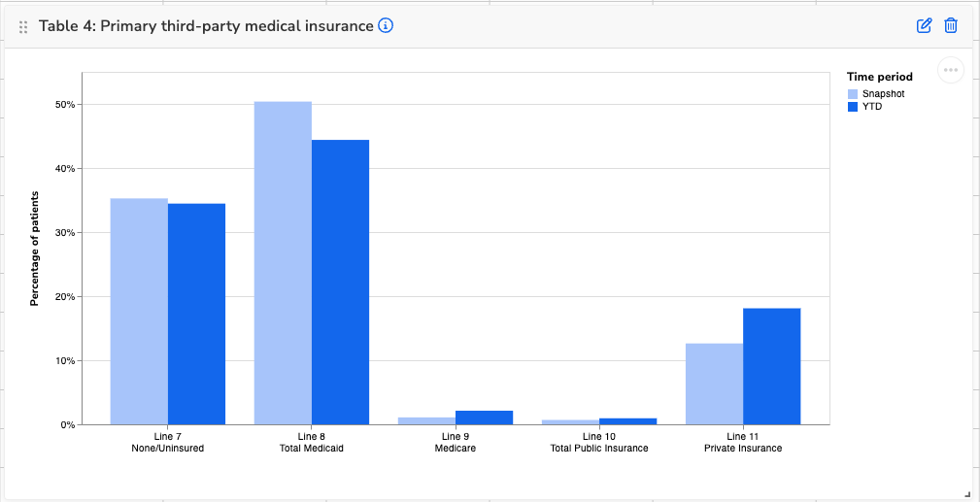Toggle the Snapshot legend entry
The image size is (980, 502).
[883, 93]
